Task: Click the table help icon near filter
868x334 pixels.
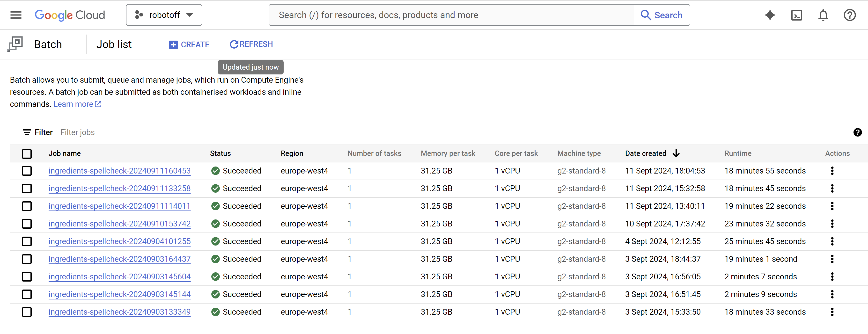Action: (857, 132)
